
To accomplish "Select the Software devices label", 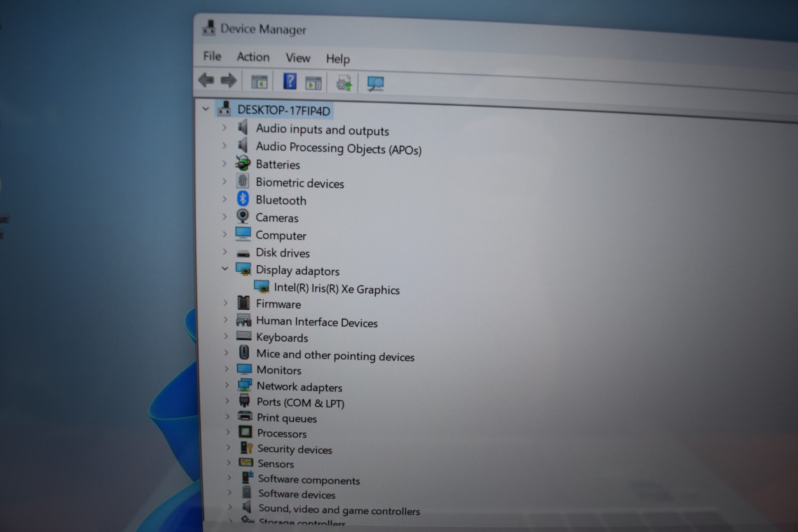I will point(297,494).
